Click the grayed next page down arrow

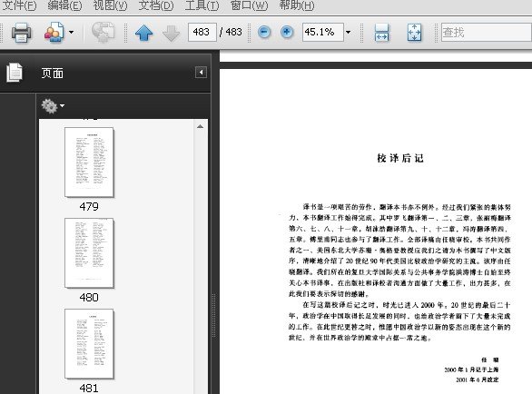coord(171,33)
